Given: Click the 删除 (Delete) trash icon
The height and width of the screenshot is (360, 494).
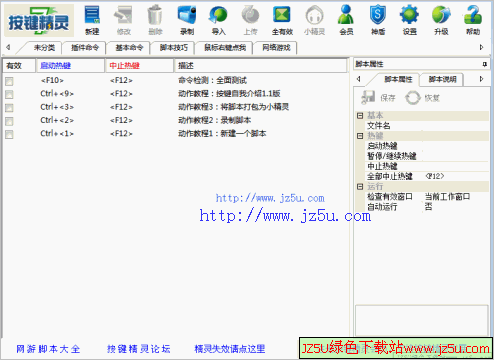Looking at the screenshot, I should pyautogui.click(x=155, y=20).
